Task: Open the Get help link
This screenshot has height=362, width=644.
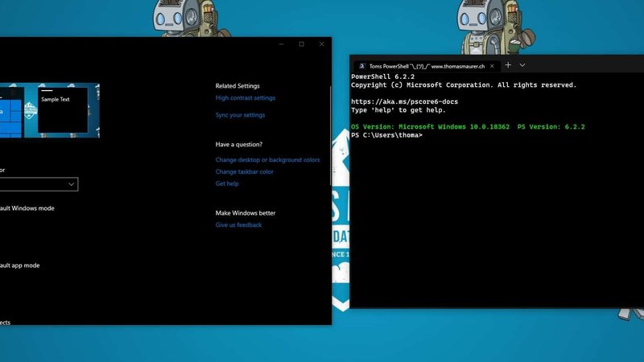Action: pos(227,183)
